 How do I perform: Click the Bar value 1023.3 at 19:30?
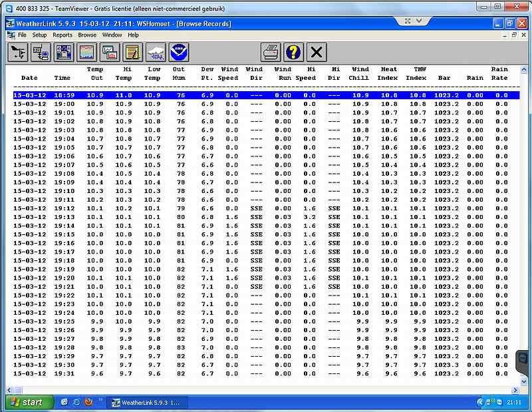[446, 365]
